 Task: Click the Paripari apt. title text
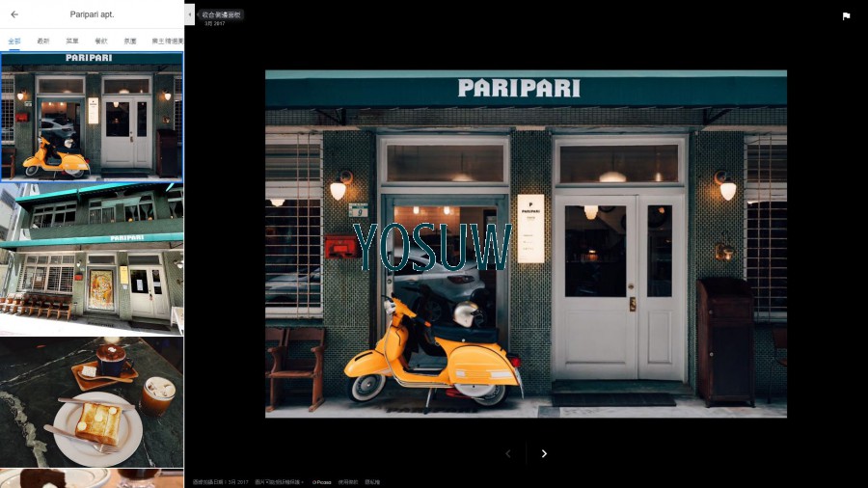pyautogui.click(x=92, y=14)
